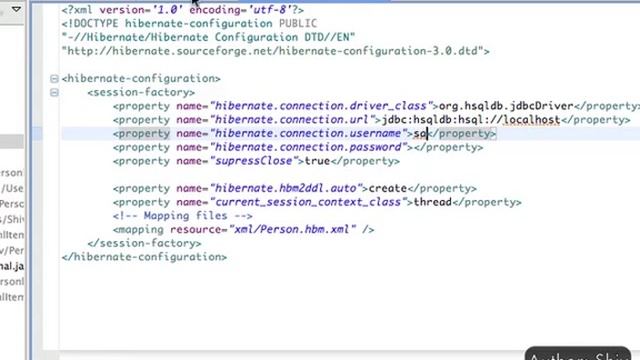The height and width of the screenshot is (360, 640).
Task: Click 'jdbc:hsqldb:hsql:' in the connection URL value
Action: click(436, 120)
